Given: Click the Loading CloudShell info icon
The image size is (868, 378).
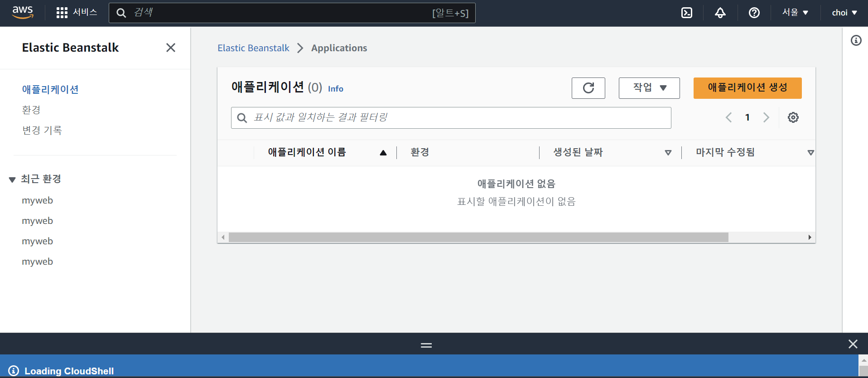Looking at the screenshot, I should click(x=14, y=371).
